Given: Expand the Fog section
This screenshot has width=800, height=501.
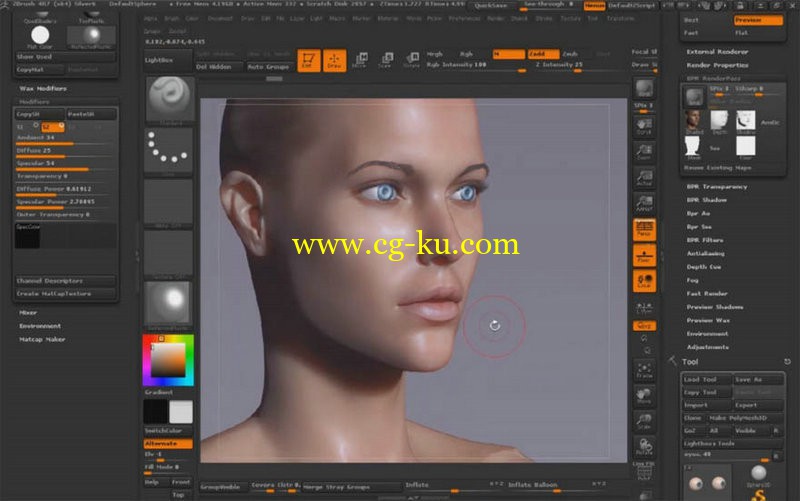Looking at the screenshot, I should pos(692,280).
